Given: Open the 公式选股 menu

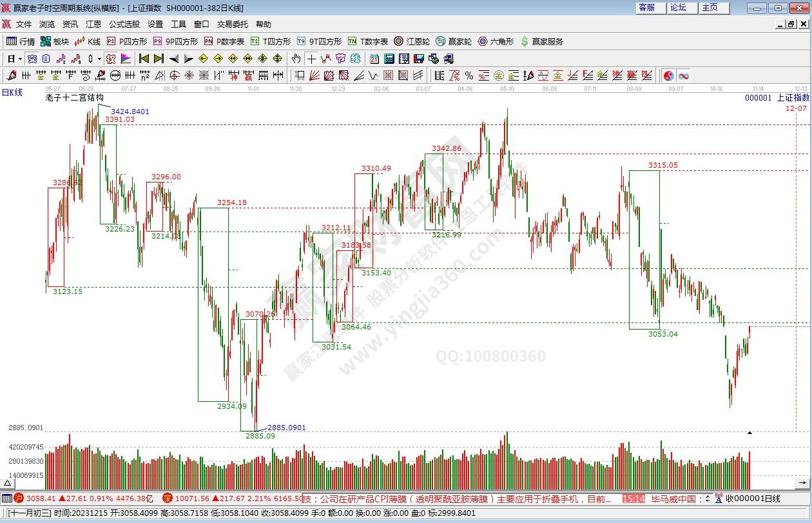Looking at the screenshot, I should (x=124, y=24).
